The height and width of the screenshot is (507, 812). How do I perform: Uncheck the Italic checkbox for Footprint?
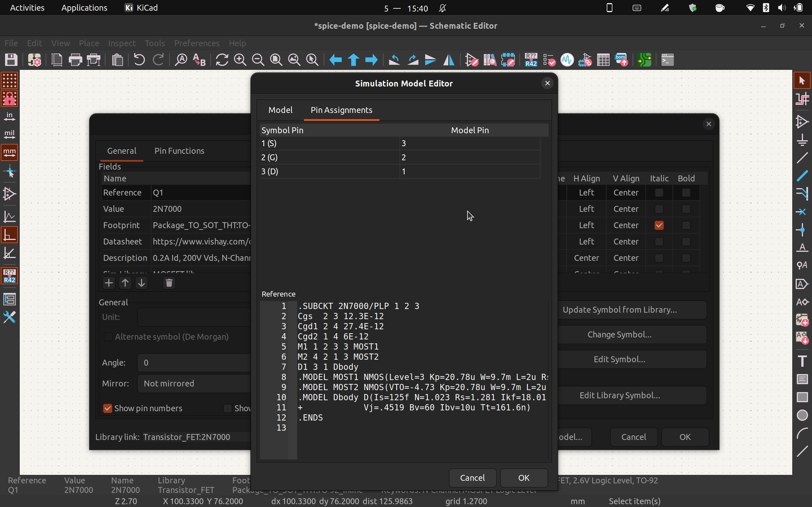(659, 225)
